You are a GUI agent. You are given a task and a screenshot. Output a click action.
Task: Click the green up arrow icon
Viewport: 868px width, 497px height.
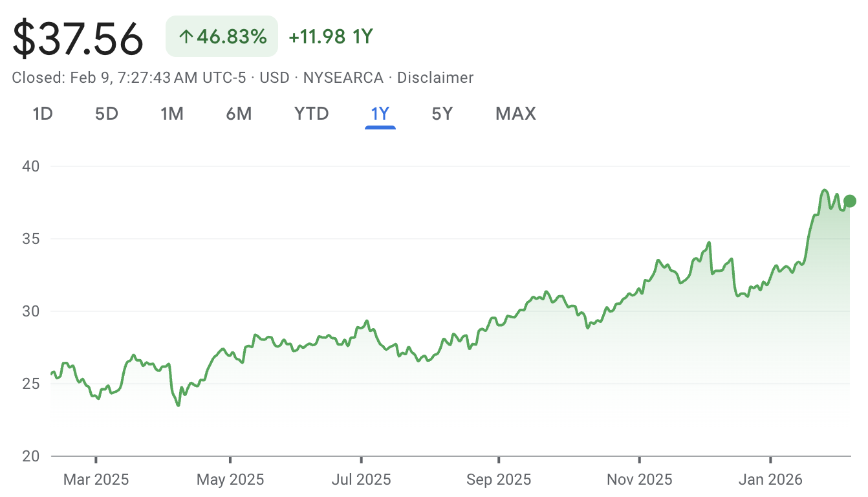pyautogui.click(x=186, y=37)
